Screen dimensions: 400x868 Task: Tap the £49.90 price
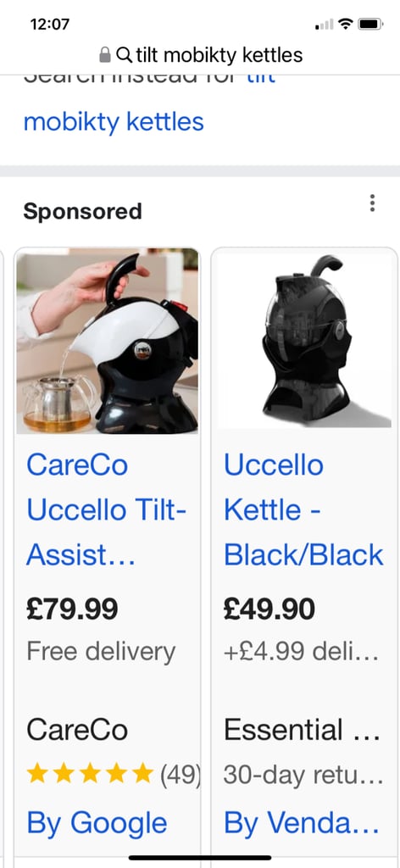coord(269,609)
